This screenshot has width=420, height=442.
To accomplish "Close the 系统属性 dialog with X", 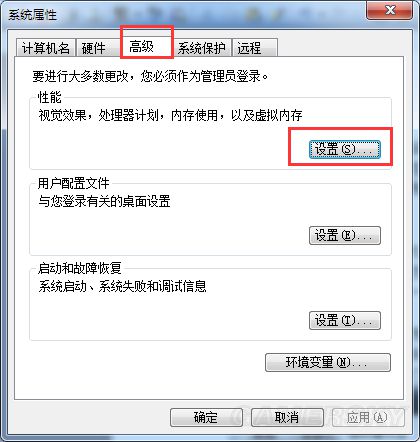I will point(390,10).
